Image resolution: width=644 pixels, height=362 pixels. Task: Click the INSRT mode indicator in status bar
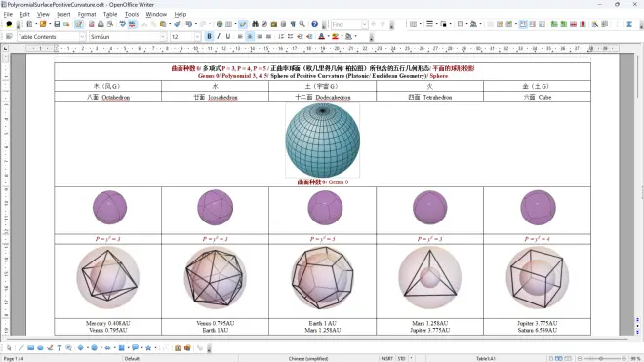pyautogui.click(x=387, y=359)
